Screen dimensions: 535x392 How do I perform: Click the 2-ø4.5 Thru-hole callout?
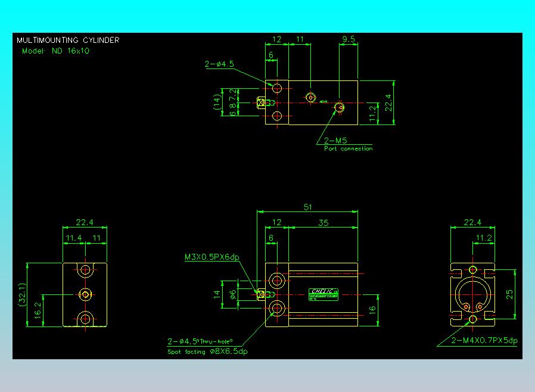[200, 341]
